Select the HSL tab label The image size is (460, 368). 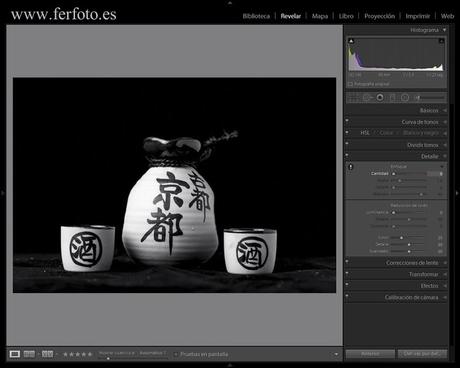(x=365, y=133)
